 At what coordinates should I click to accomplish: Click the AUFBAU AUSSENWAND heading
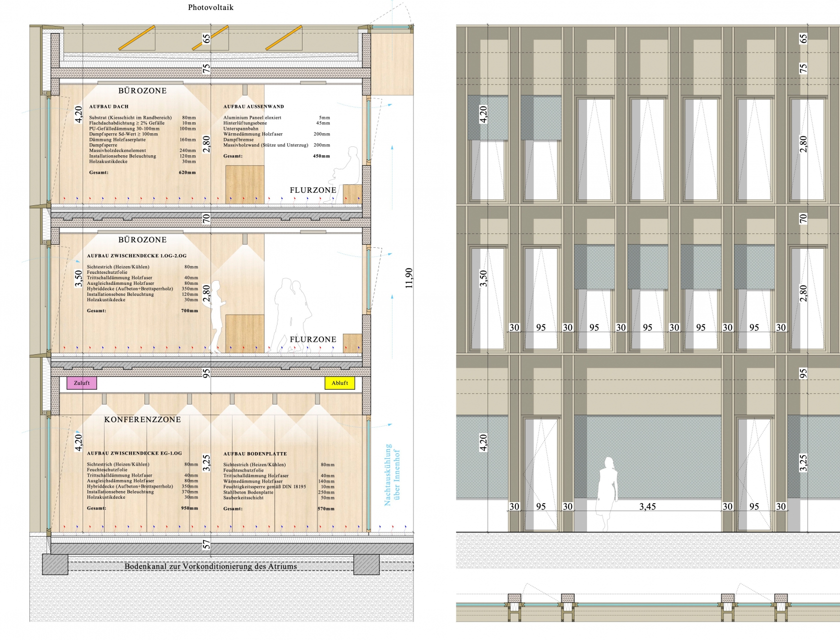tap(253, 106)
